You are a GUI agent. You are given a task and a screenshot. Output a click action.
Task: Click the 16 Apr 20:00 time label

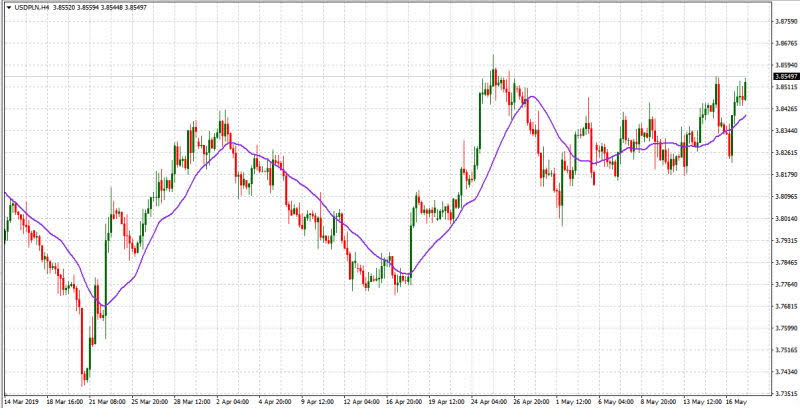pyautogui.click(x=405, y=402)
